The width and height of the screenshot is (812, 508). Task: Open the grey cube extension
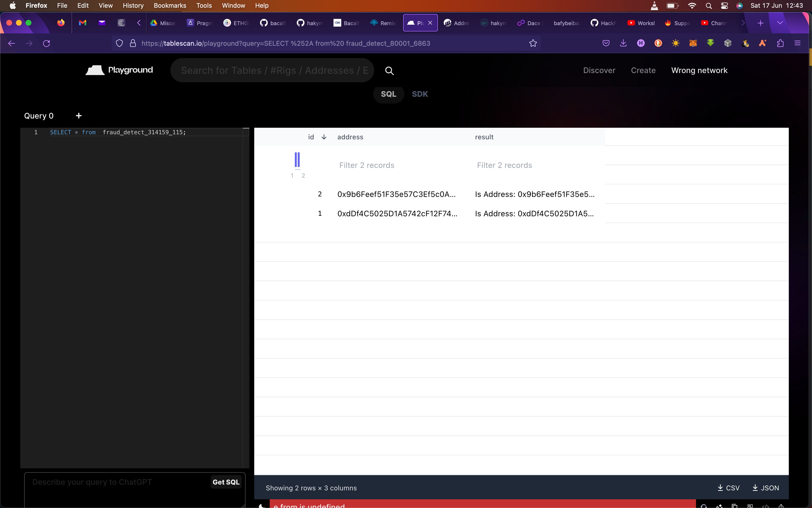pos(728,43)
